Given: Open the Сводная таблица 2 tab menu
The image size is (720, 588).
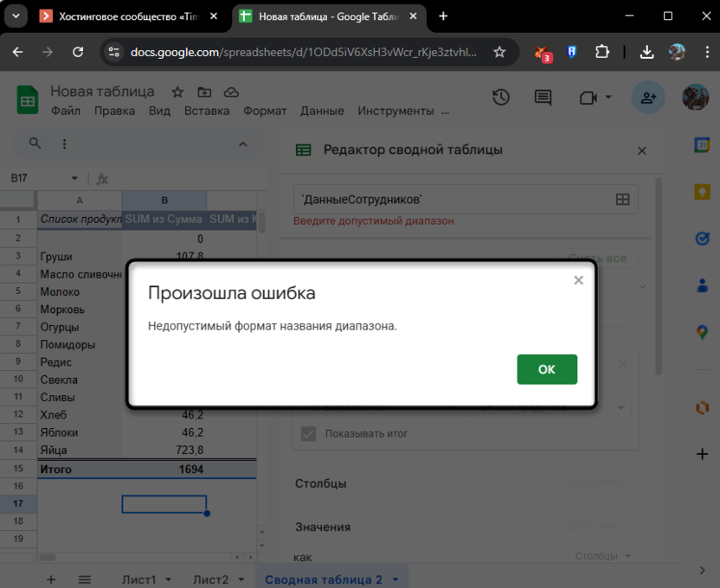Looking at the screenshot, I should click(395, 578).
